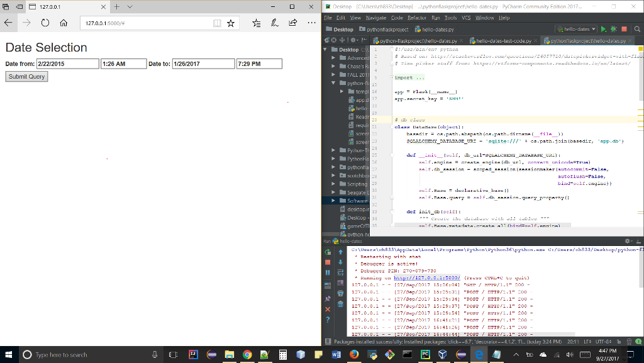Click the Submit Query button

[x=26, y=76]
